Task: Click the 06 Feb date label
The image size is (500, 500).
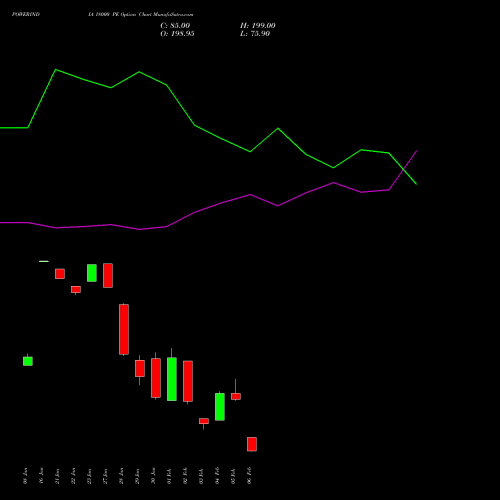Action: [x=250, y=476]
